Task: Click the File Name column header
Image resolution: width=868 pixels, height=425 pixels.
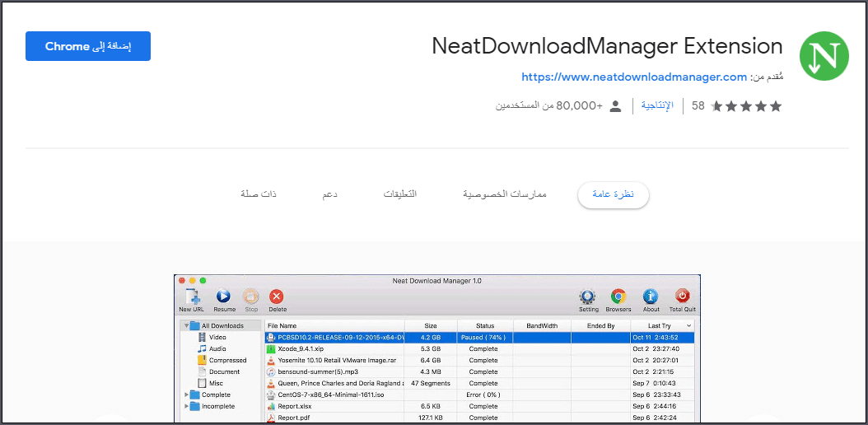Action: click(x=335, y=326)
